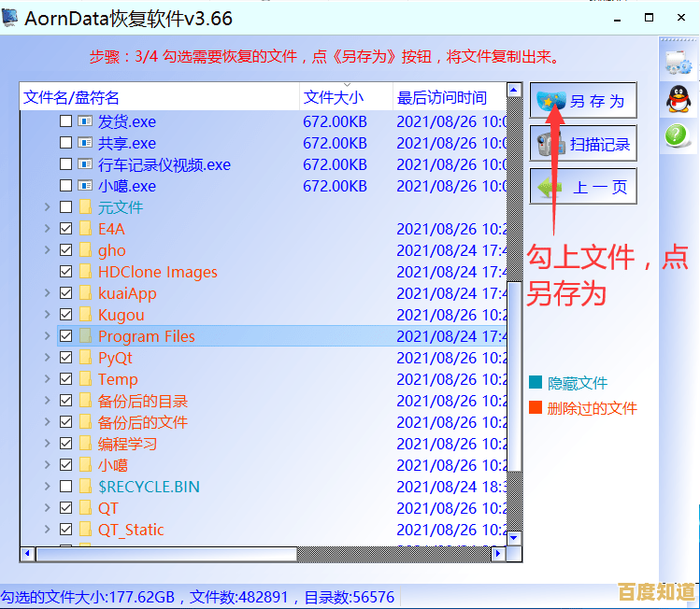
Task: Expand the PyQt folder node
Action: [48, 357]
